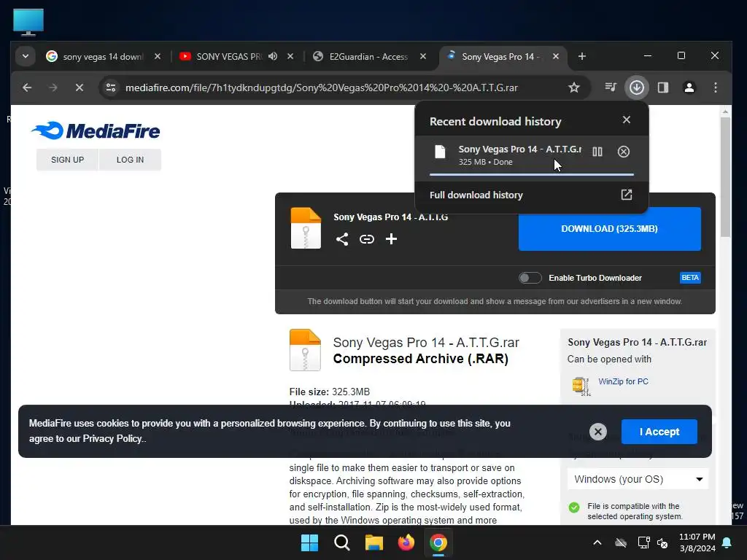
Task: Click the RAR archive file icon in the download box
Action: pyautogui.click(x=306, y=228)
